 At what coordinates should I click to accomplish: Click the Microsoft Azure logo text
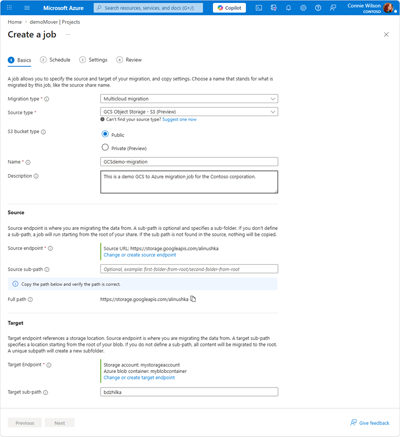click(x=63, y=8)
